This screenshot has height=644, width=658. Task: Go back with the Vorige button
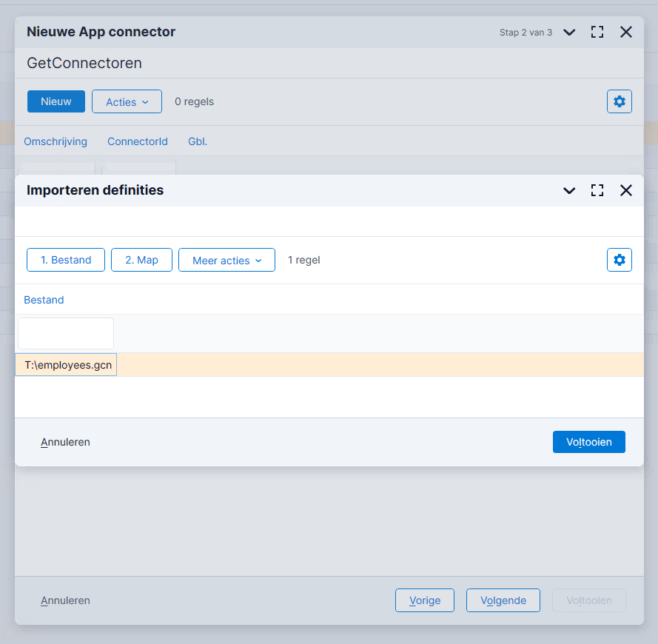click(425, 600)
